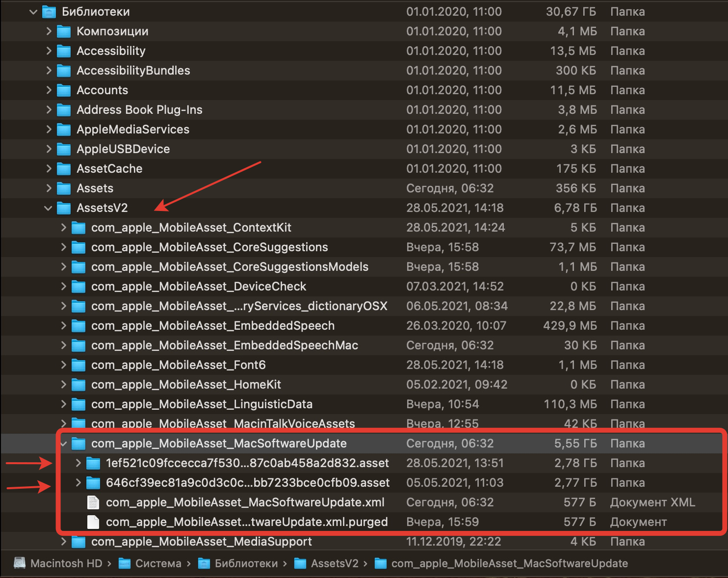Click the Библиотеки folder icon

[49, 12]
